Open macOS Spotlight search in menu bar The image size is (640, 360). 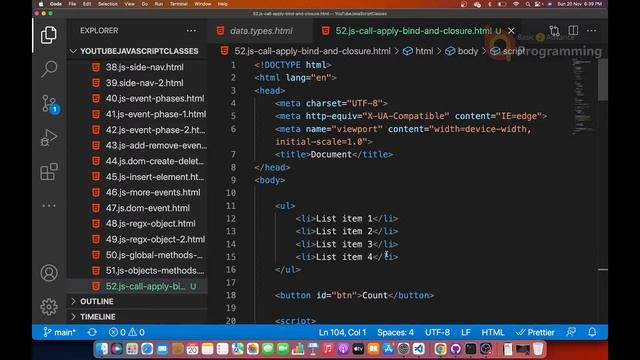[527, 4]
